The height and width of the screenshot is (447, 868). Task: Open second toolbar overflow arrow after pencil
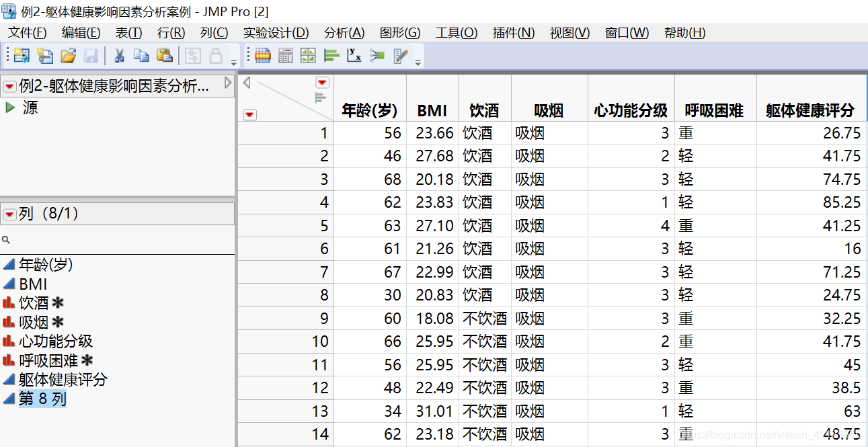(418, 62)
